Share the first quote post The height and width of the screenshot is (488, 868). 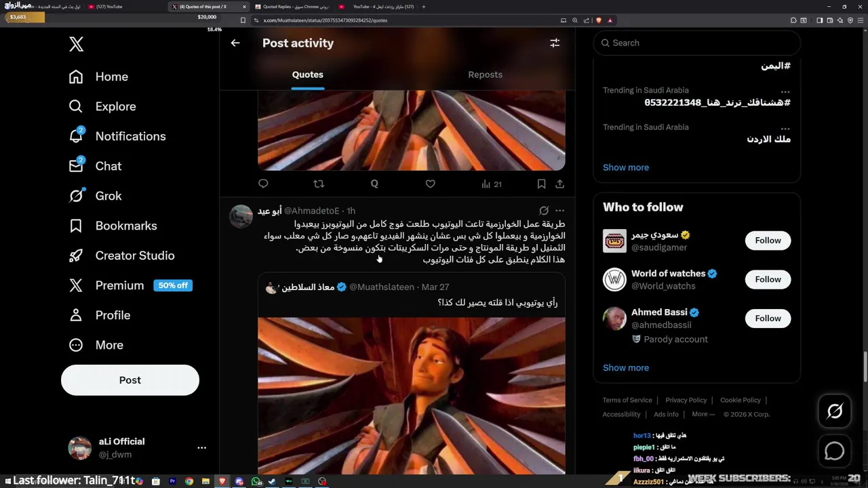coord(559,184)
